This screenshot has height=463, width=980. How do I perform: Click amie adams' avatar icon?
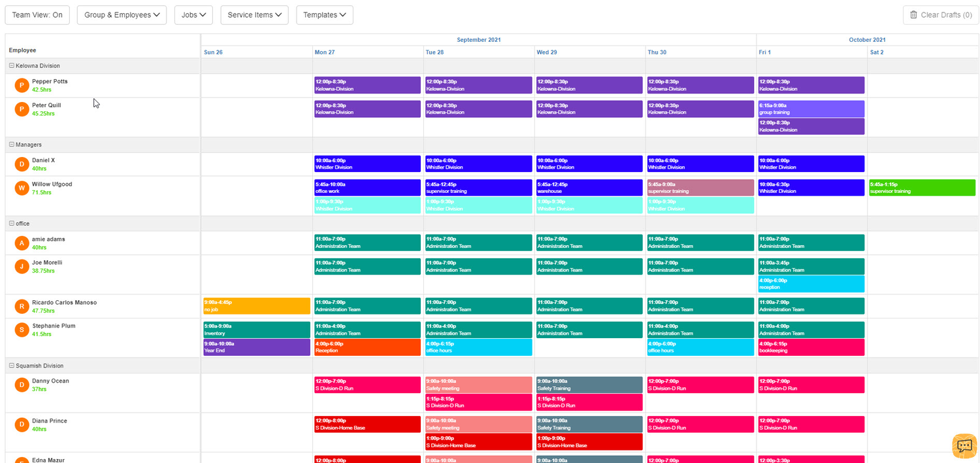pyautogui.click(x=22, y=243)
